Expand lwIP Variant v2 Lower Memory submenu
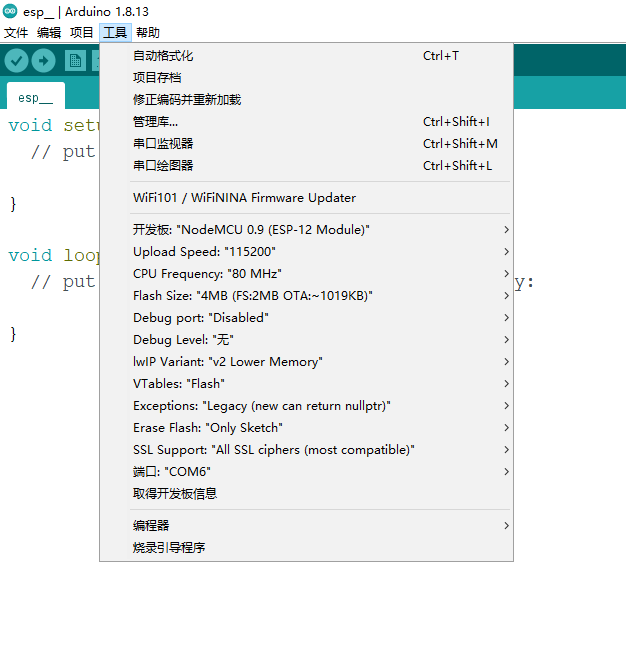The width and height of the screenshot is (626, 653). coord(306,362)
